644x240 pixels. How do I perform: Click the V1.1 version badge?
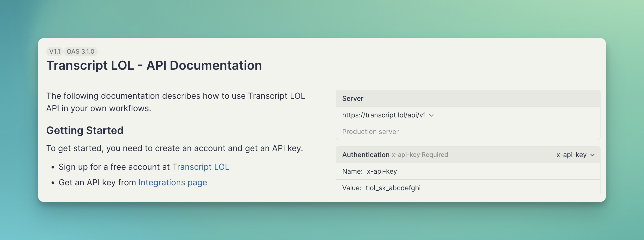point(55,52)
